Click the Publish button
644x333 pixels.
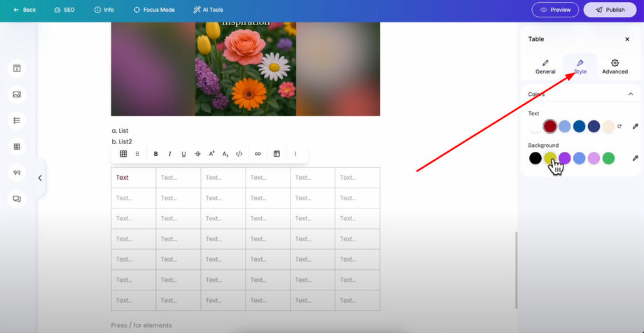[610, 10]
